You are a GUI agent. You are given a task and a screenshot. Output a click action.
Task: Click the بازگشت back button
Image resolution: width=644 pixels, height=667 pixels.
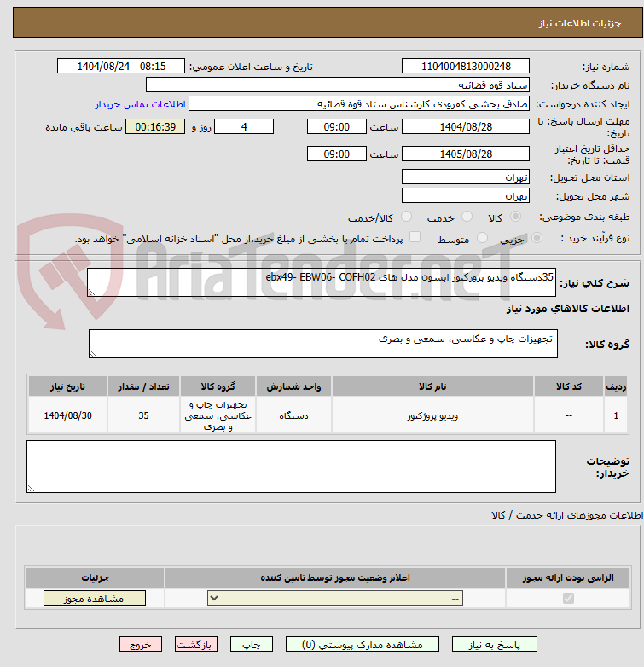point(196,645)
